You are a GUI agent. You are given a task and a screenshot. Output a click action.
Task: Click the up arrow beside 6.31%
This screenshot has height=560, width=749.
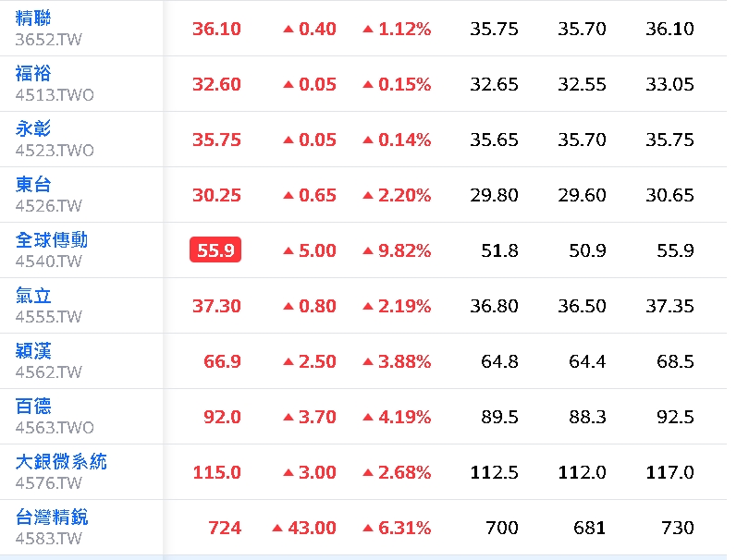pyautogui.click(x=368, y=528)
